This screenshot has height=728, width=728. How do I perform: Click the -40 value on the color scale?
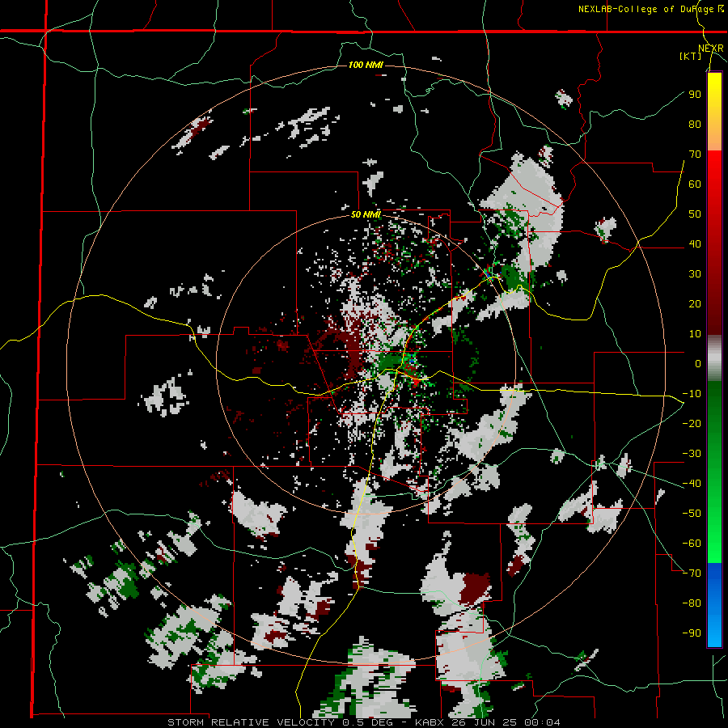pyautogui.click(x=692, y=484)
